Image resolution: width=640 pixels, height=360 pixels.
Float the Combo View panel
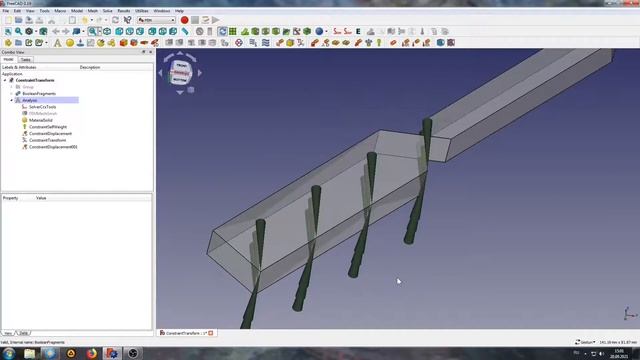[x=144, y=52]
